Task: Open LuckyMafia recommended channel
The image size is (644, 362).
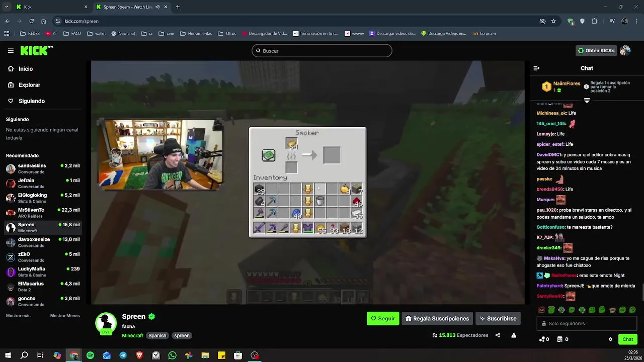Action: coord(43,271)
